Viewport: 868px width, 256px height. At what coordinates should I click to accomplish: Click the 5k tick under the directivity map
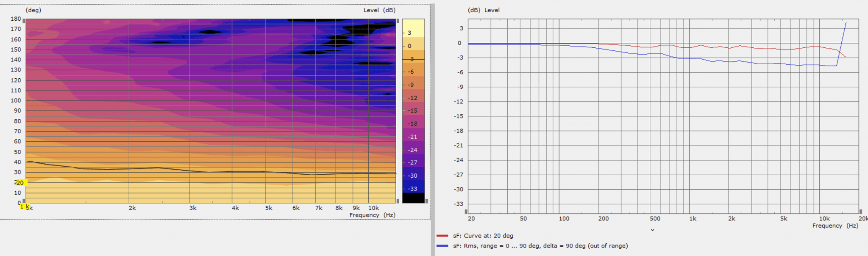[269, 208]
